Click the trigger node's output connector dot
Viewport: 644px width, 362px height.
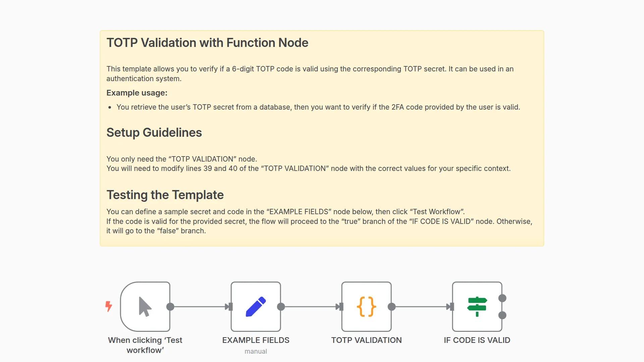(170, 306)
